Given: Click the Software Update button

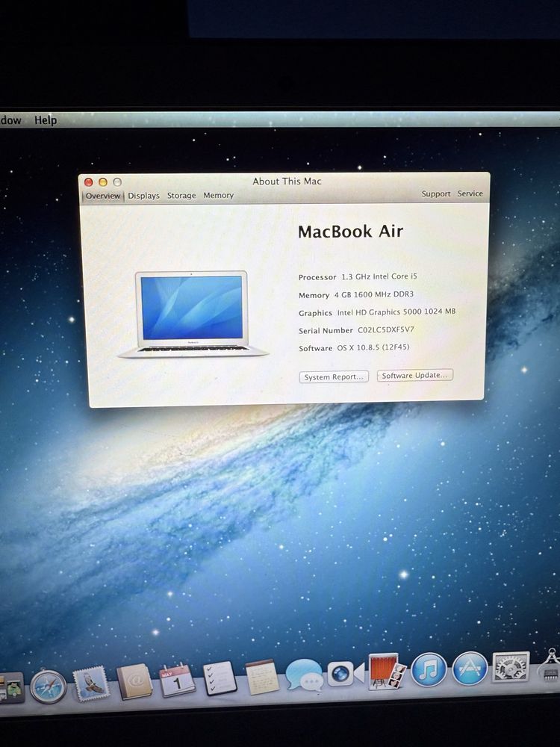Looking at the screenshot, I should pyautogui.click(x=414, y=376).
